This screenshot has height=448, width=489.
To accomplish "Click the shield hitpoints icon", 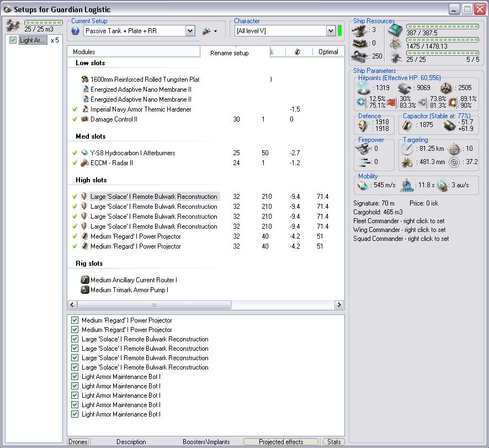I will point(364,87).
